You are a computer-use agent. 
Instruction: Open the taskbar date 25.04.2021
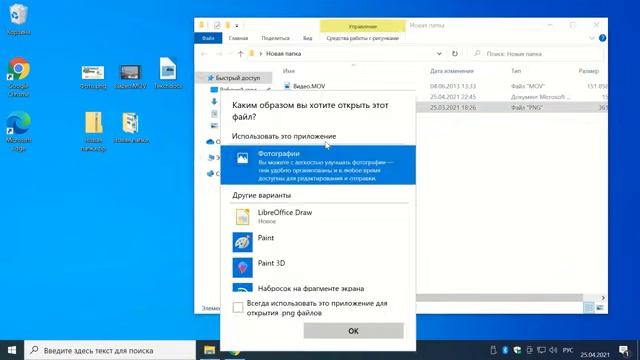pos(595,354)
